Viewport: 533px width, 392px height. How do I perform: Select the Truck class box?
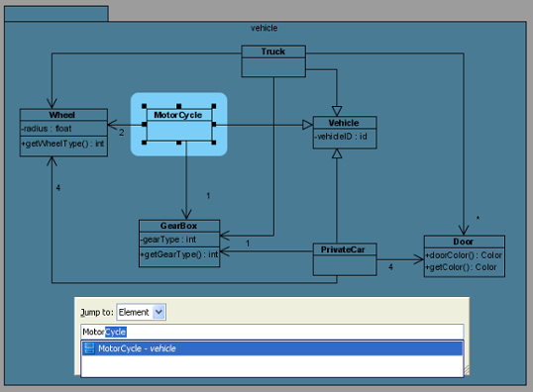[273, 61]
